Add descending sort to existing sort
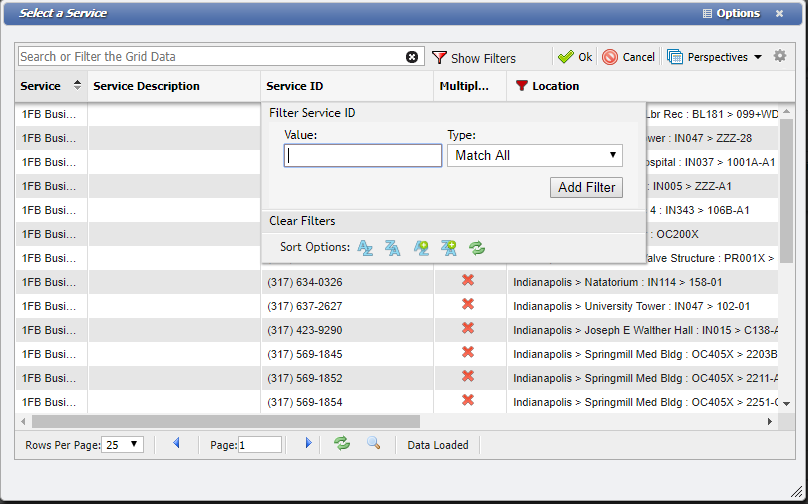The height and width of the screenshot is (504, 808). click(x=448, y=247)
